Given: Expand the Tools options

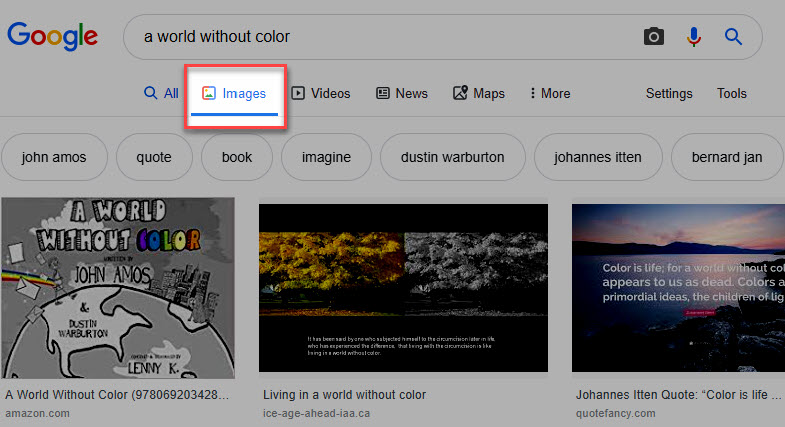Looking at the screenshot, I should [731, 93].
